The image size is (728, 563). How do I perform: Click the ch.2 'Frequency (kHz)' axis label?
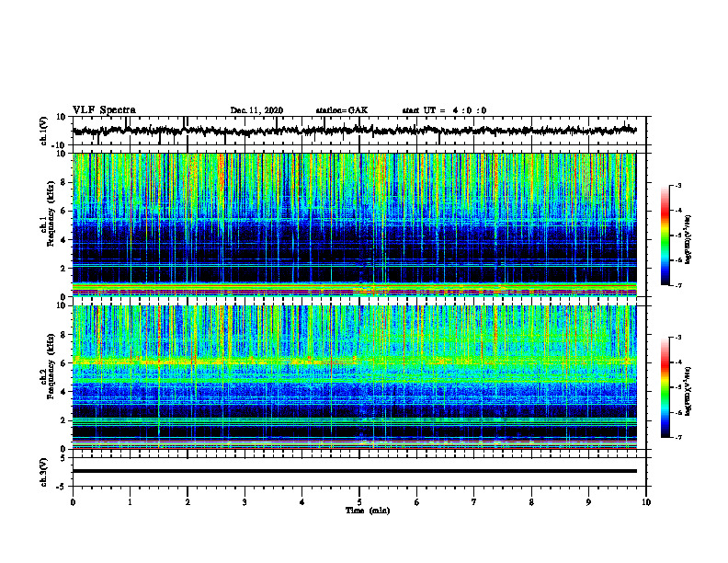51,366
